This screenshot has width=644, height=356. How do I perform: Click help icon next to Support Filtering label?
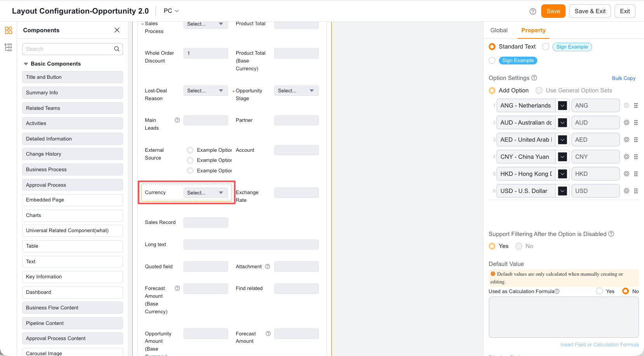pyautogui.click(x=611, y=234)
